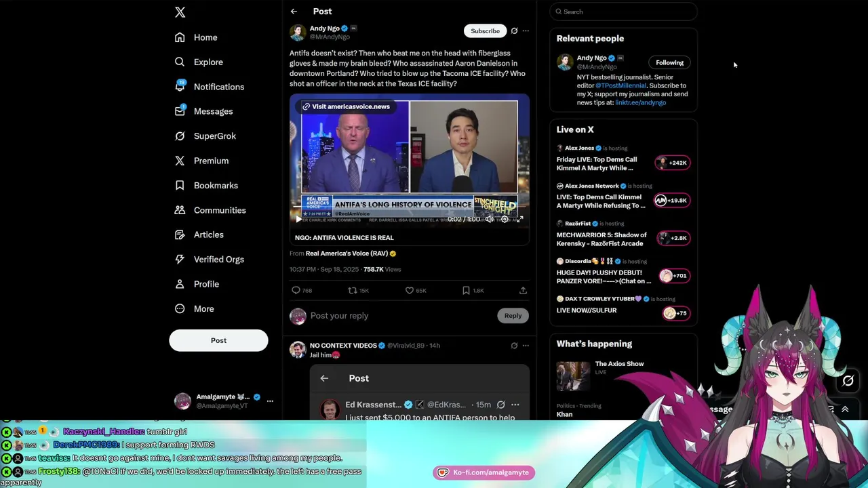Screen dimensions: 868x488
Task: Open the X logo home link
Action: click(x=180, y=12)
